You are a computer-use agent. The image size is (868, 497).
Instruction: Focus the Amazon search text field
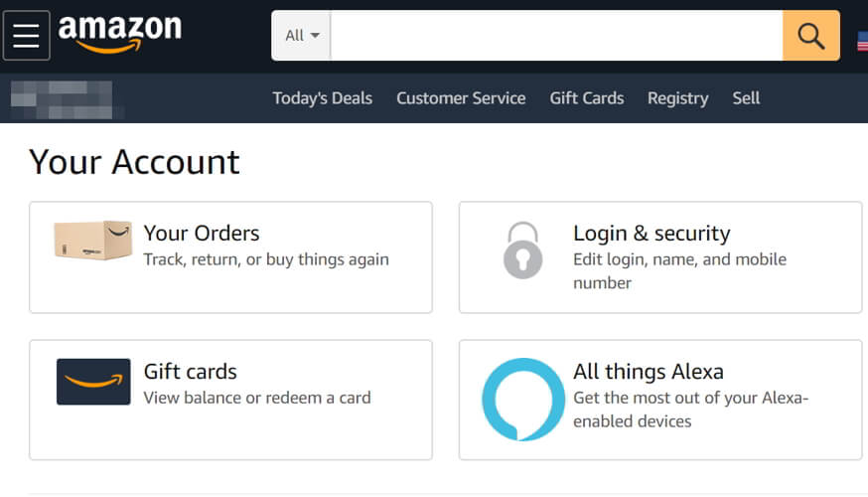(x=556, y=36)
